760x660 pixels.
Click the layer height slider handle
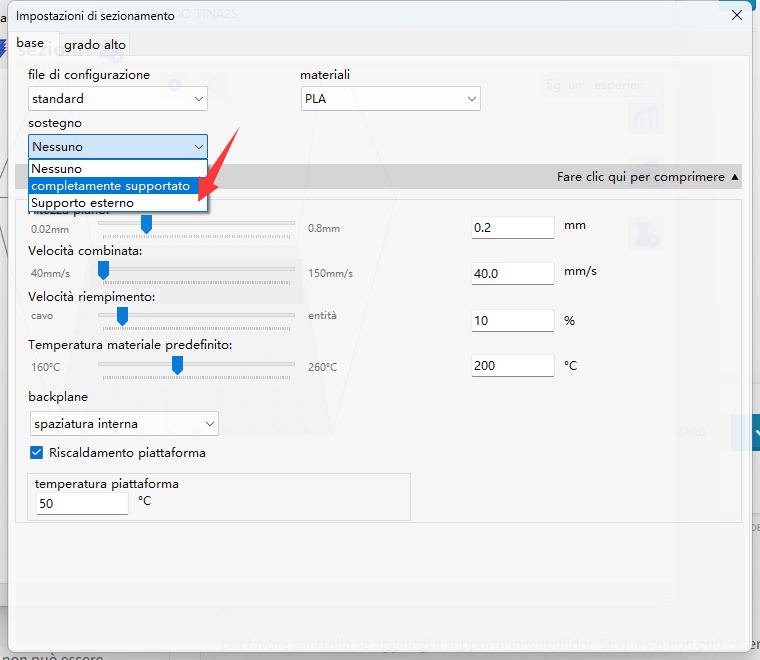tap(146, 224)
